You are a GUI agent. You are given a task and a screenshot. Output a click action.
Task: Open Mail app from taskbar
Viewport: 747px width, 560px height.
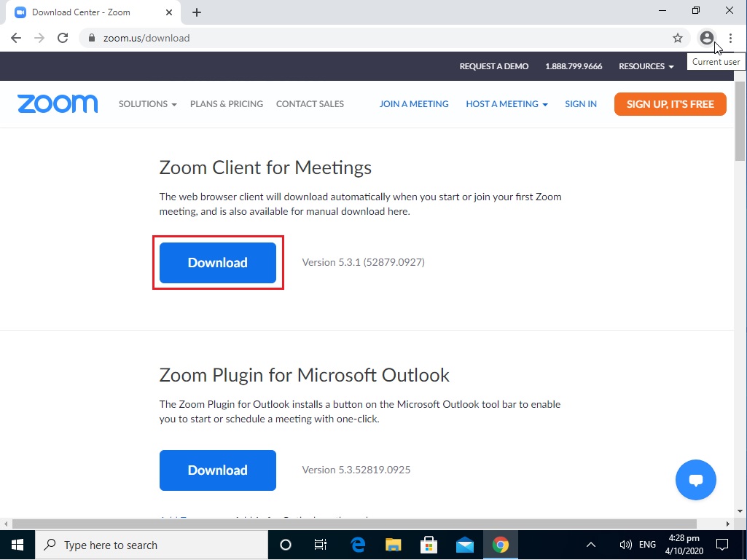[464, 545]
